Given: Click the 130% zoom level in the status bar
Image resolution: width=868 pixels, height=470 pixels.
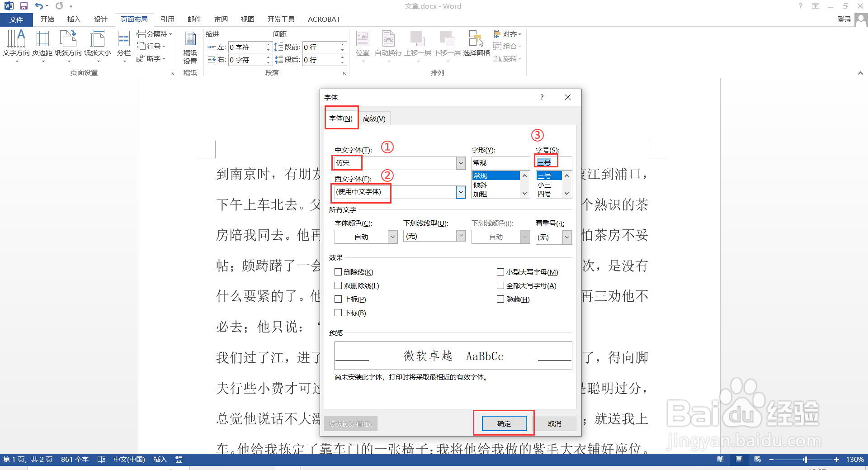Looking at the screenshot, I should pyautogui.click(x=855, y=460).
